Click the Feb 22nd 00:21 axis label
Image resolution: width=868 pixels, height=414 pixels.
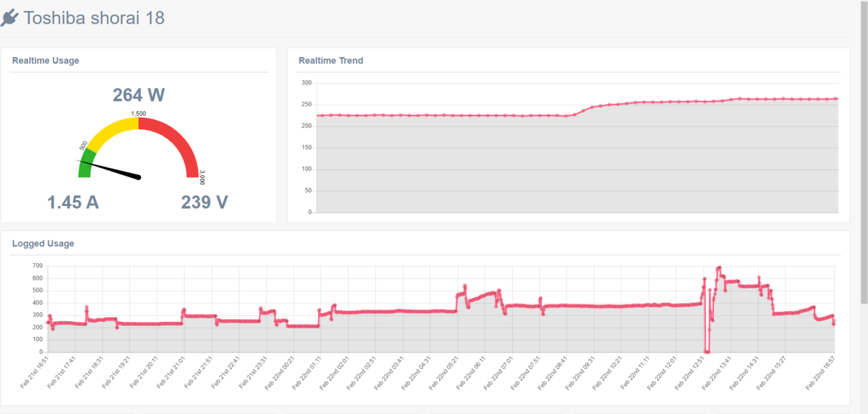tap(281, 373)
